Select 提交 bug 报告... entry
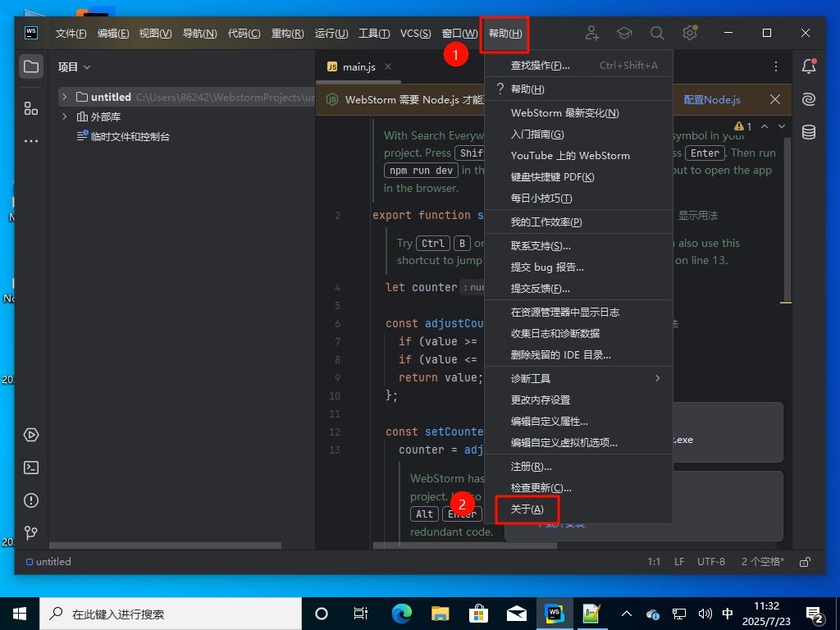 tap(578, 267)
